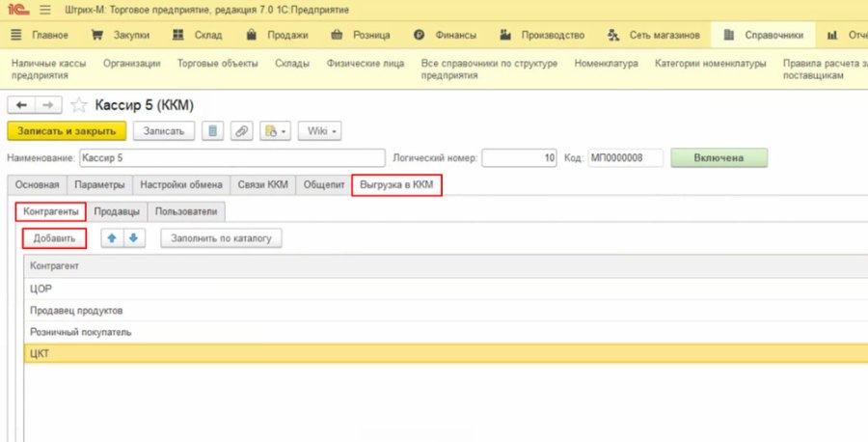
Task: Open the Номенклатура link
Action: click(x=607, y=63)
